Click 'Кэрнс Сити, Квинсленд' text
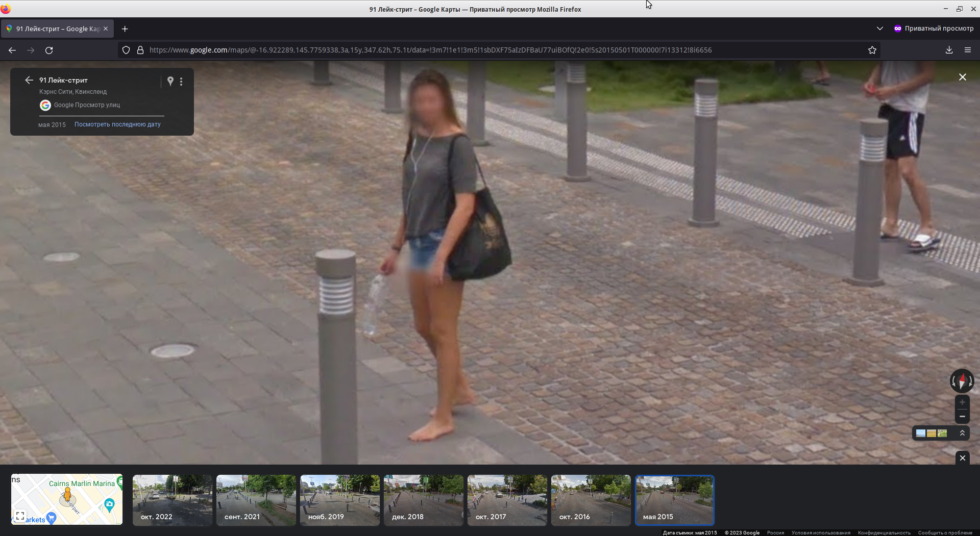 [73, 92]
